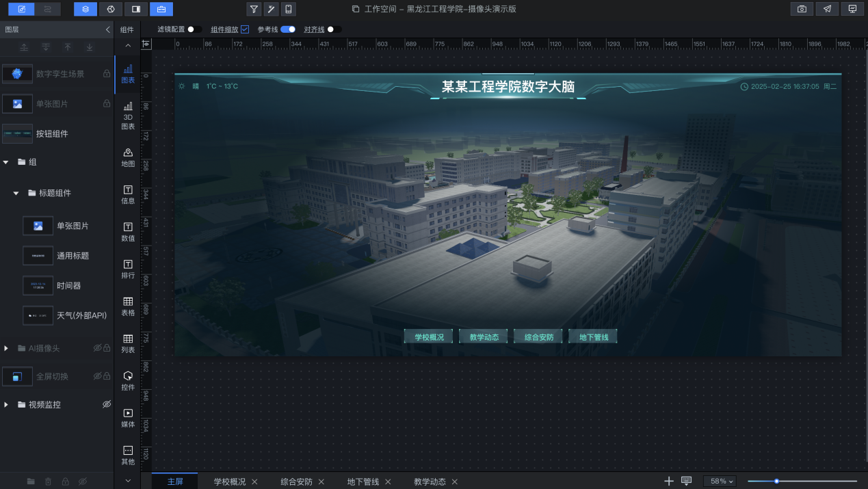Viewport: 868px width, 489px height.
Task: Switch to the 地下管线 page tab
Action: coord(363,481)
